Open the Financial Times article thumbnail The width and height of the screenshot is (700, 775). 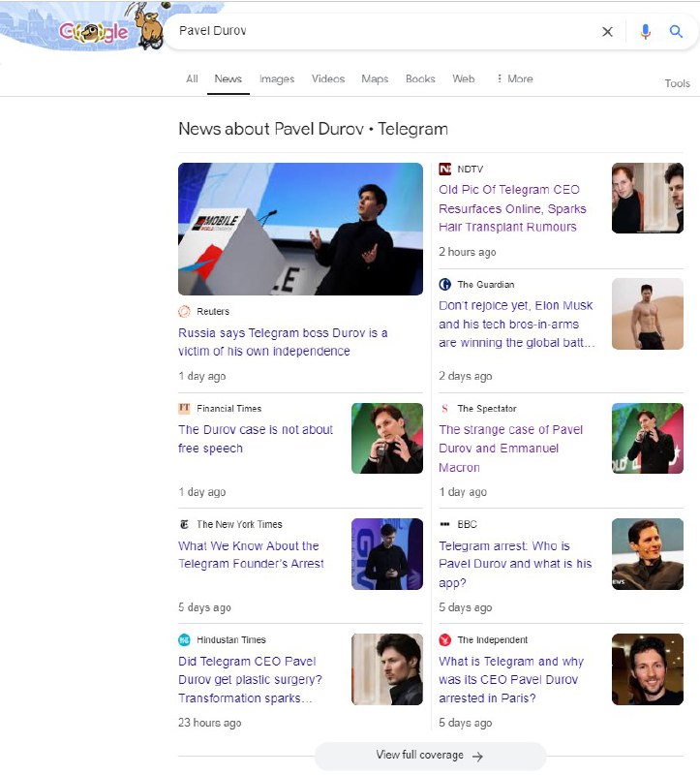387,438
